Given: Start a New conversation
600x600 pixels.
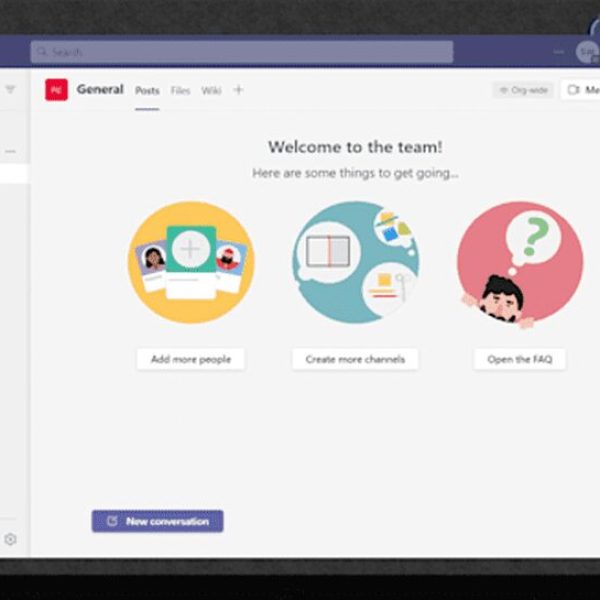Looking at the screenshot, I should (x=158, y=521).
